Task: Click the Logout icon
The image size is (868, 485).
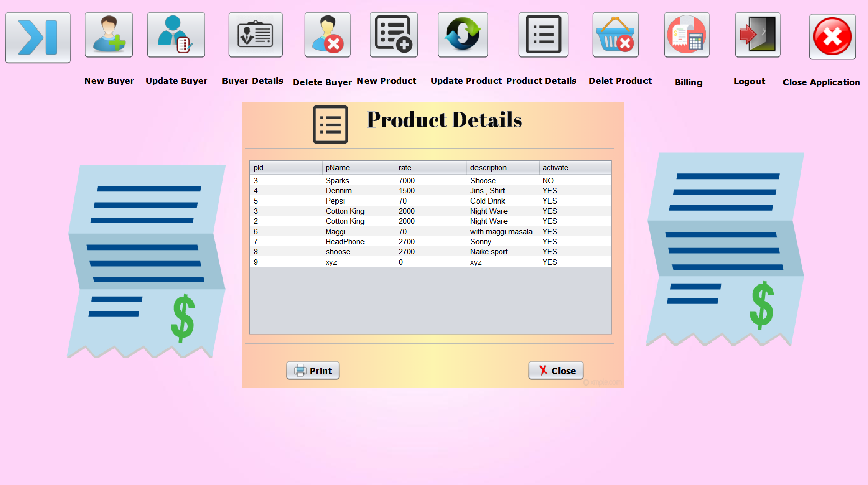Action: click(757, 35)
